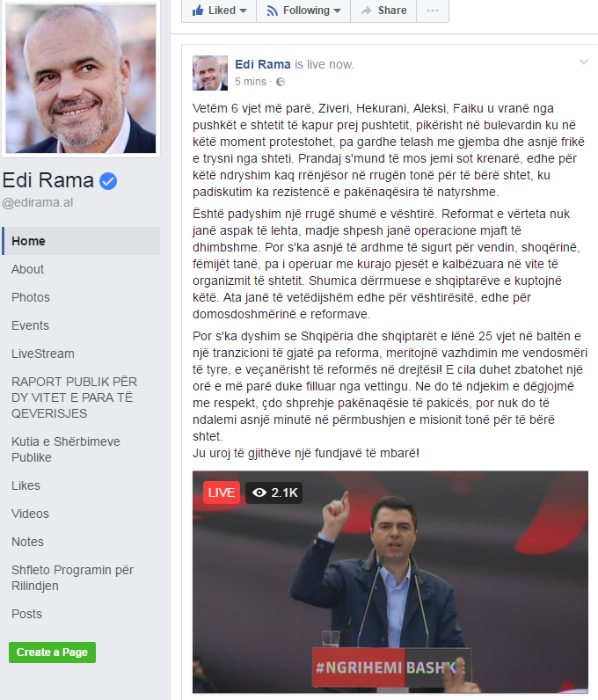Click the red LIVE badge on the video

pos(222,492)
